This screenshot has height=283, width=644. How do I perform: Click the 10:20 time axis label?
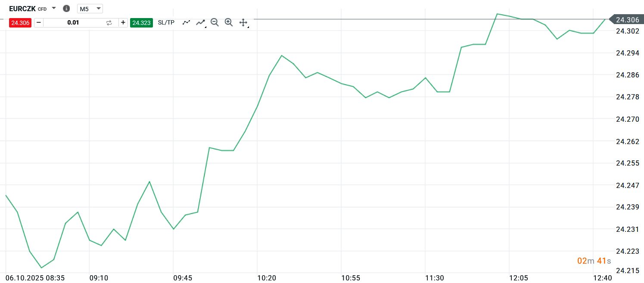(x=267, y=278)
